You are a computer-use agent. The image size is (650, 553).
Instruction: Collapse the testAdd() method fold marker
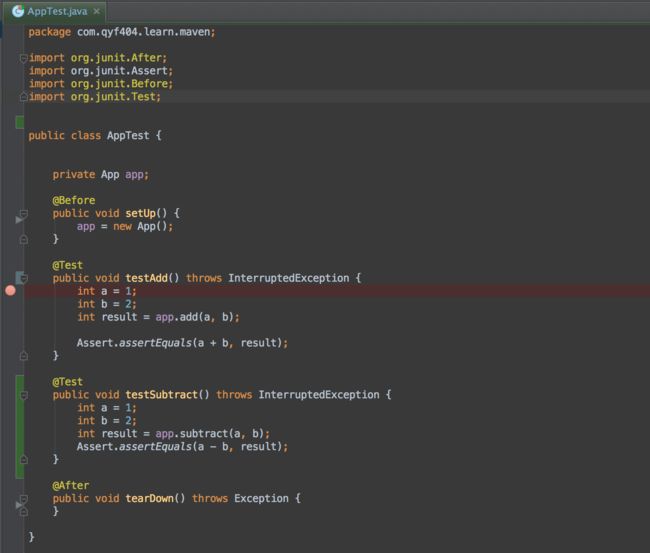(24, 278)
